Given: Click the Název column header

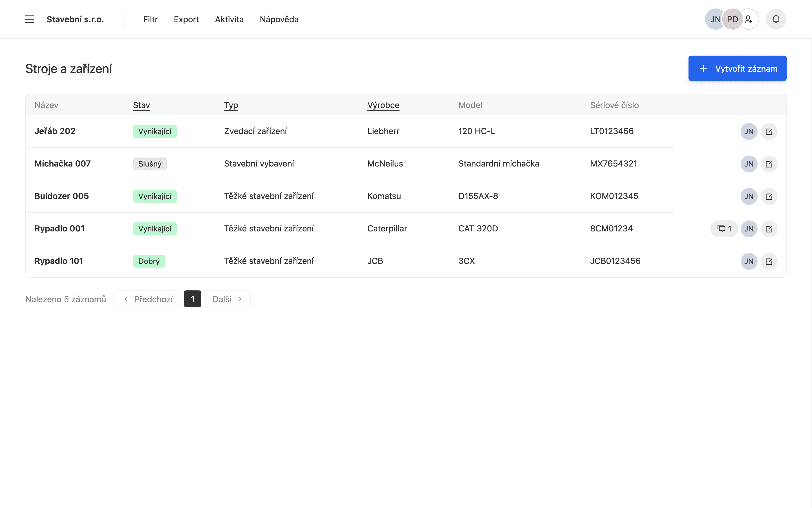Looking at the screenshot, I should [46, 105].
